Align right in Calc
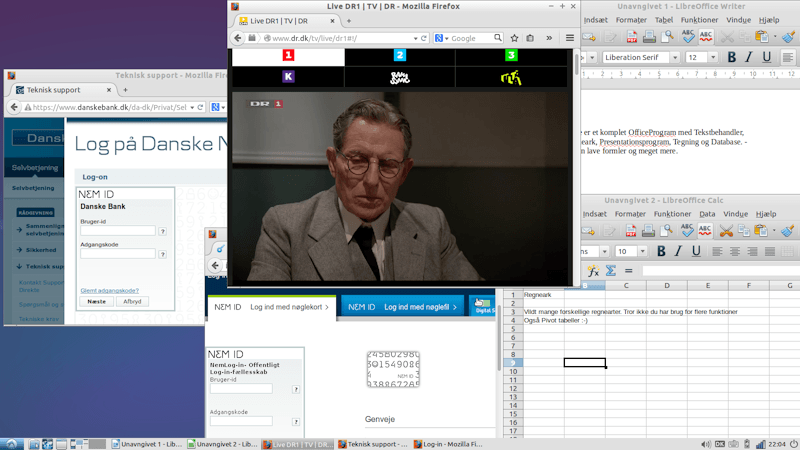This screenshot has height=450, width=800. (x=752, y=251)
